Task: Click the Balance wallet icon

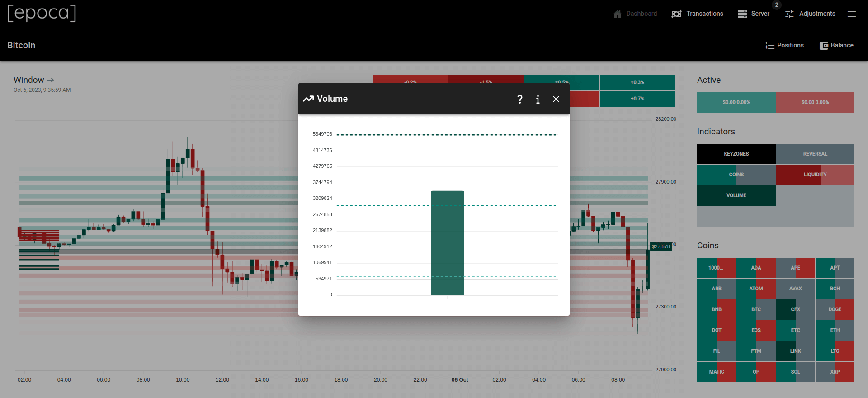Action: click(x=824, y=46)
